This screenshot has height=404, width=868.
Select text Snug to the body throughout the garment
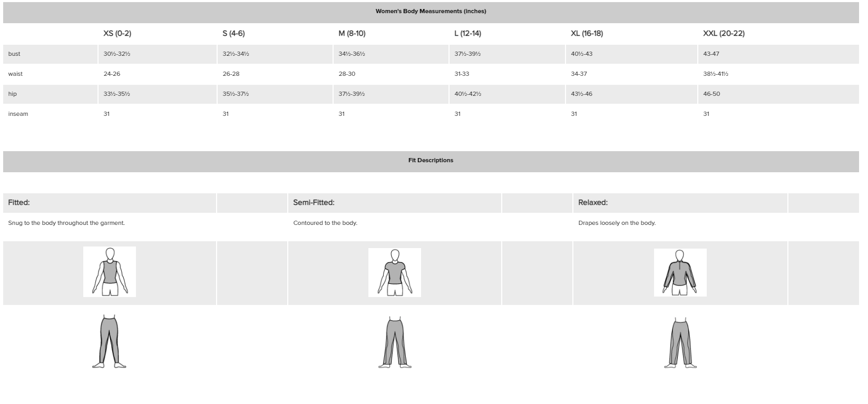[x=66, y=223]
